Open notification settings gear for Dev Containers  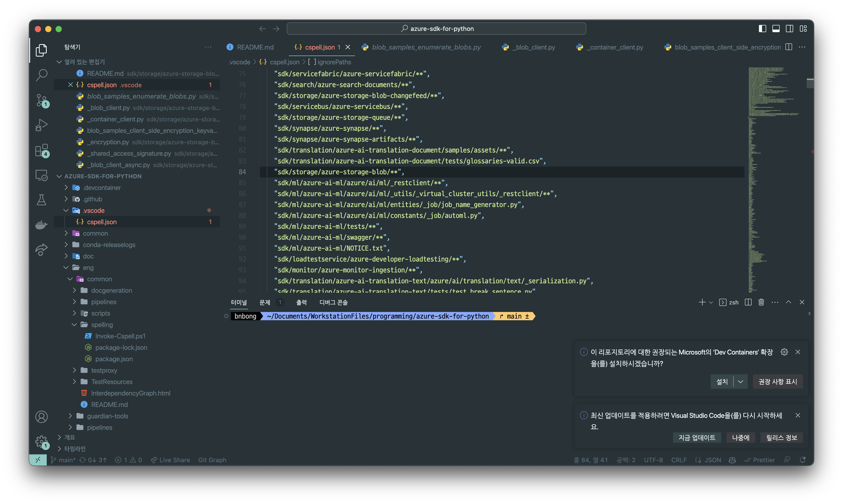coord(784,352)
